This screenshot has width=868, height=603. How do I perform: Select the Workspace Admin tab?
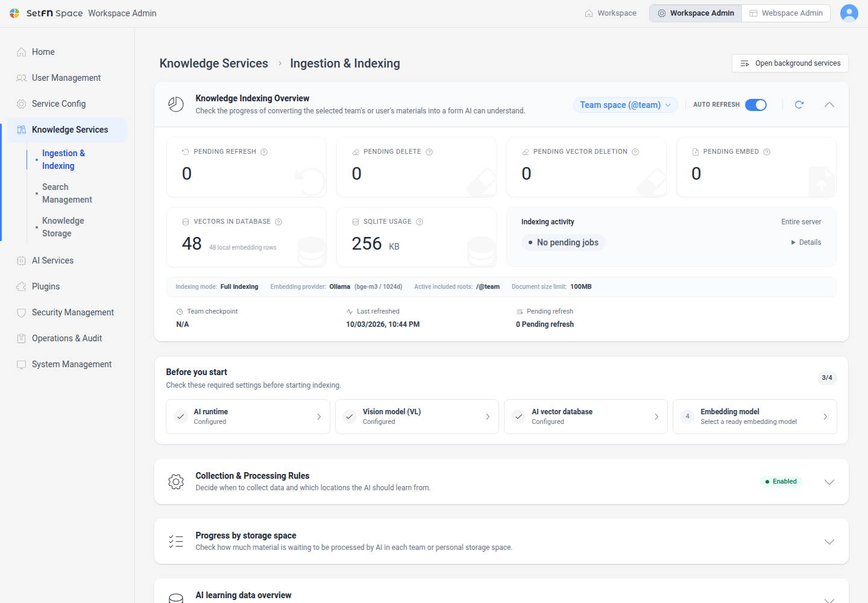click(696, 13)
